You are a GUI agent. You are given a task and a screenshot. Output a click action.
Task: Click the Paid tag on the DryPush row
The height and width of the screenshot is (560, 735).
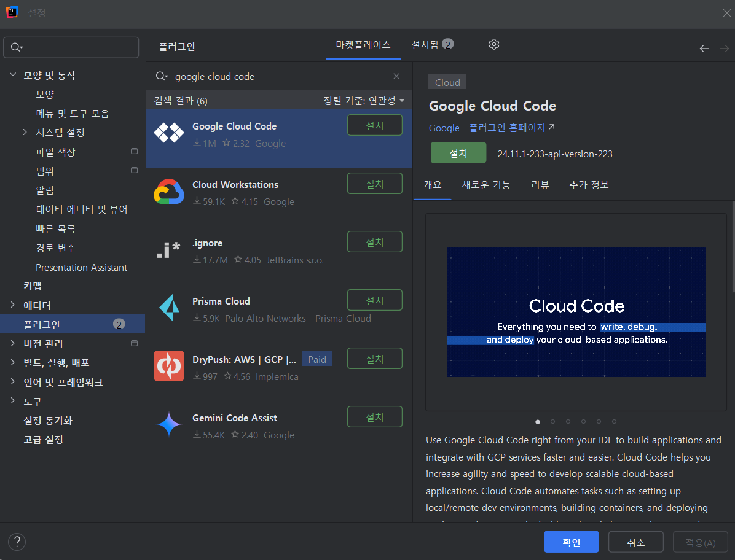(317, 359)
